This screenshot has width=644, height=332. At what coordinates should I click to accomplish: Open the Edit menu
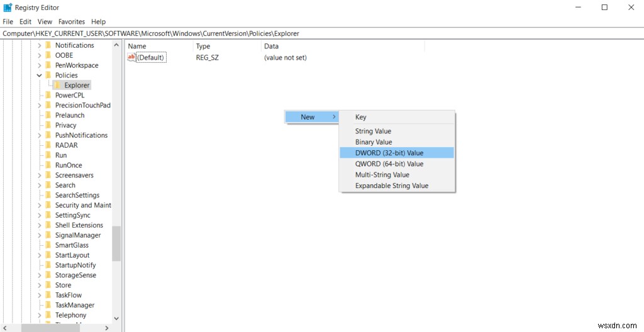click(25, 21)
